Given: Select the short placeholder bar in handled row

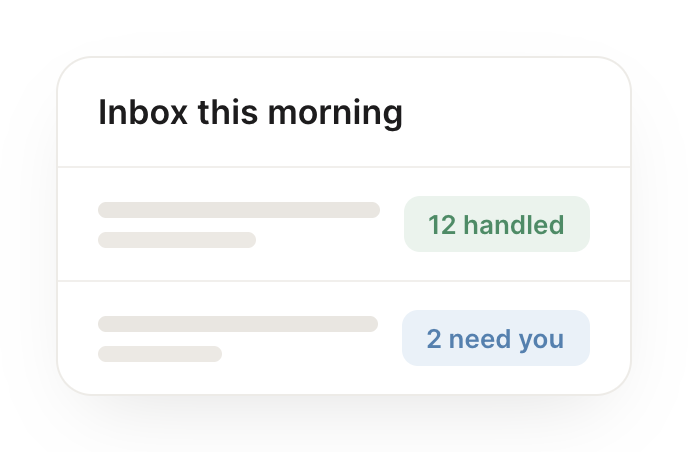Looking at the screenshot, I should 177,240.
